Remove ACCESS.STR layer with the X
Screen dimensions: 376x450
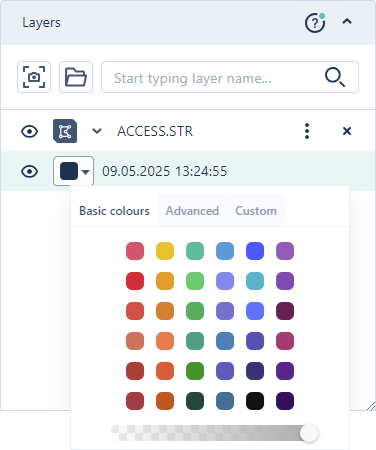[347, 131]
